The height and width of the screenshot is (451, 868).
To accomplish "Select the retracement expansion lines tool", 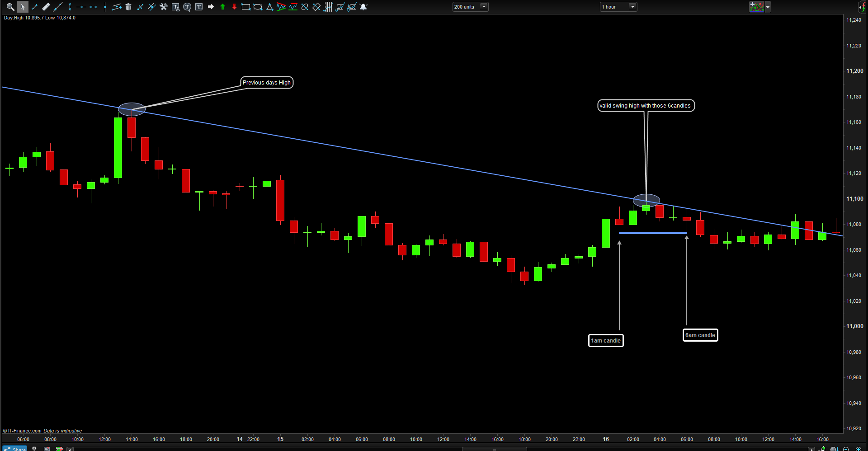I will (x=352, y=7).
